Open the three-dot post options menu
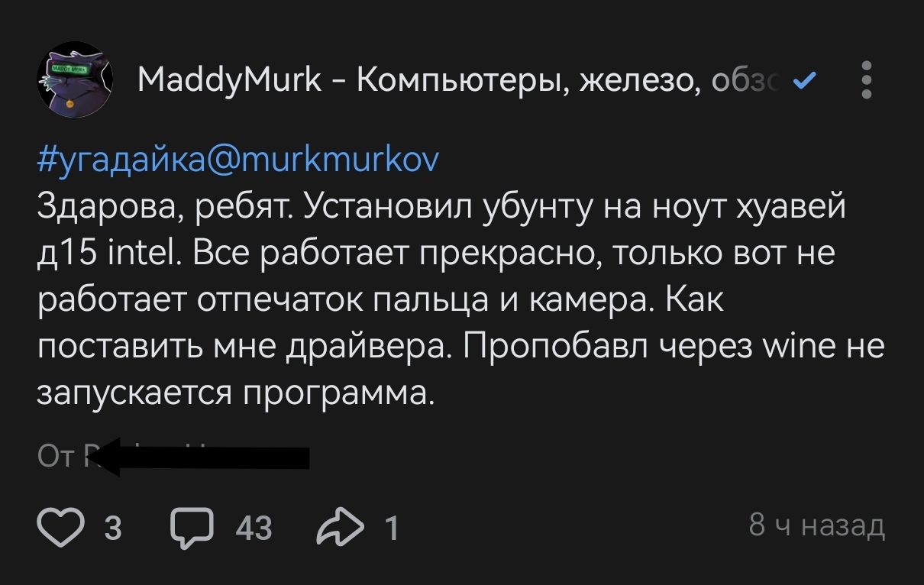This screenshot has width=924, height=585. click(x=866, y=80)
